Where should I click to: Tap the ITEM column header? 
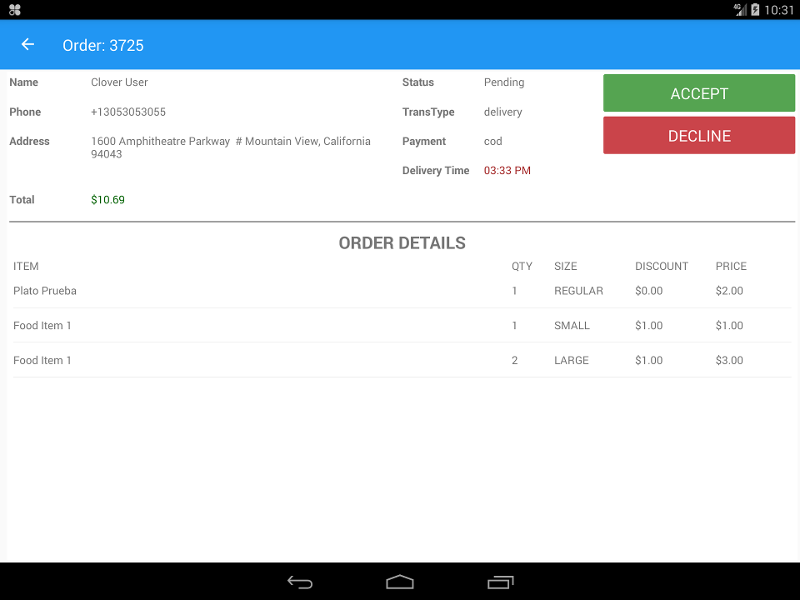click(26, 266)
